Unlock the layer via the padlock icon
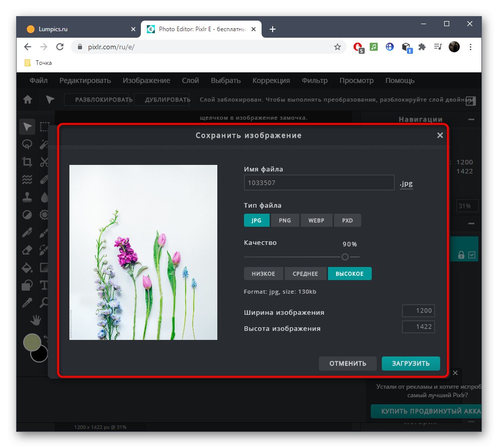The height and width of the screenshot is (448, 498). pos(462,254)
